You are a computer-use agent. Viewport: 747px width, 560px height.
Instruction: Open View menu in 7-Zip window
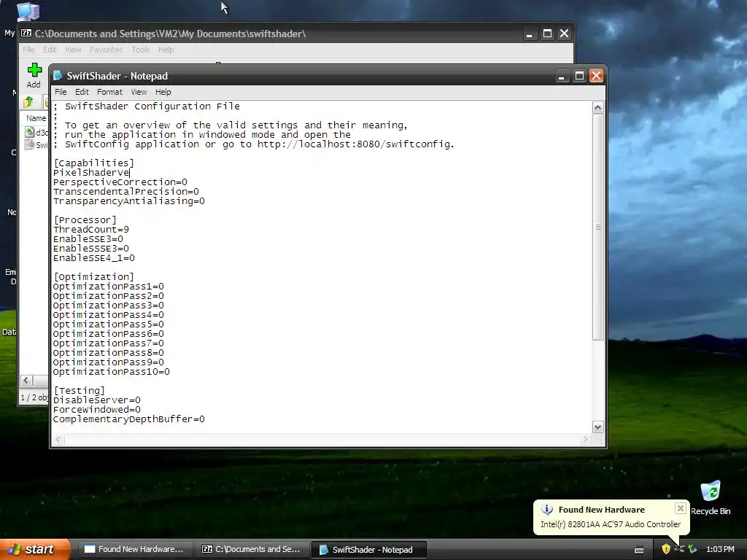[73, 50]
